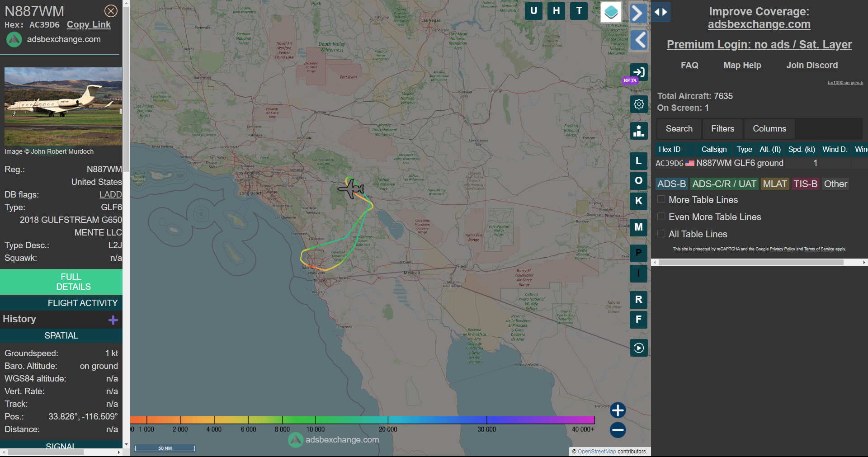Expand History with the plus icon
Image resolution: width=868 pixels, height=457 pixels.
pos(113,320)
